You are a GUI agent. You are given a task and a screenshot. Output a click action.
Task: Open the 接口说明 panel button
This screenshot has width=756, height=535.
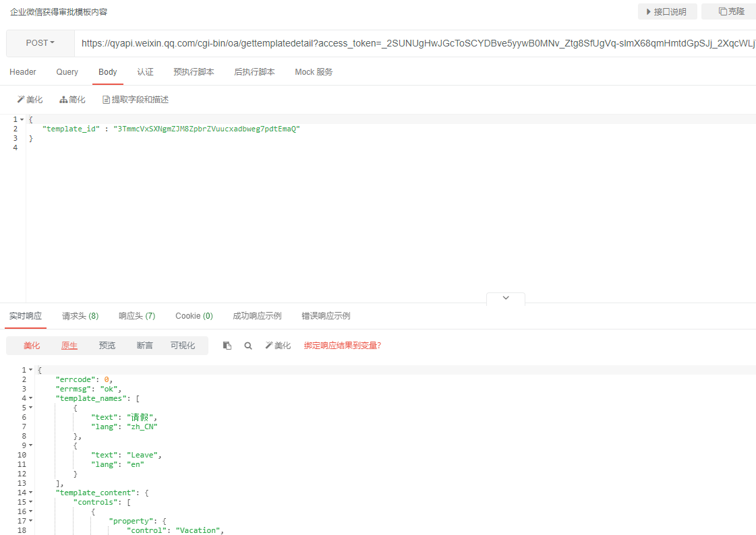coord(667,11)
